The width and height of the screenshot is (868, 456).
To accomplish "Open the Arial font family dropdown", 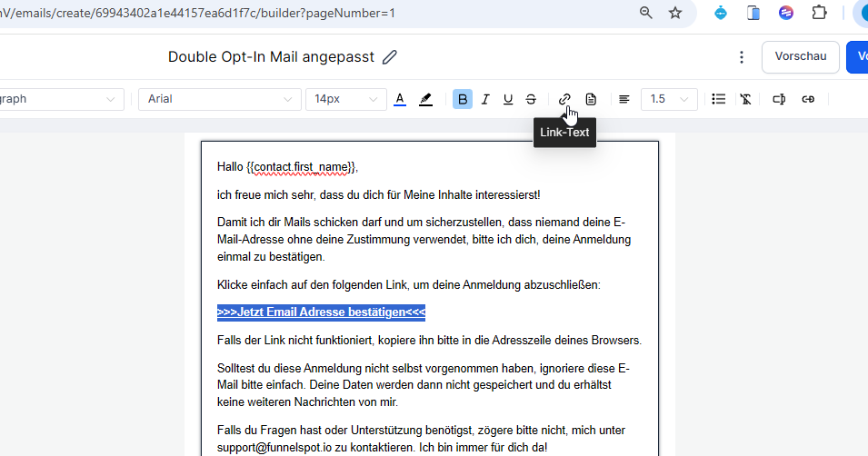I will tap(220, 99).
